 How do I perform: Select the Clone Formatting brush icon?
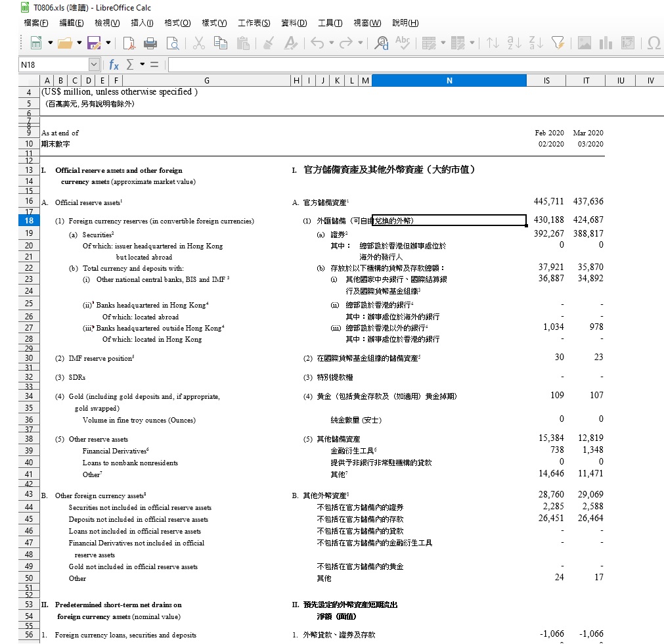[x=269, y=43]
